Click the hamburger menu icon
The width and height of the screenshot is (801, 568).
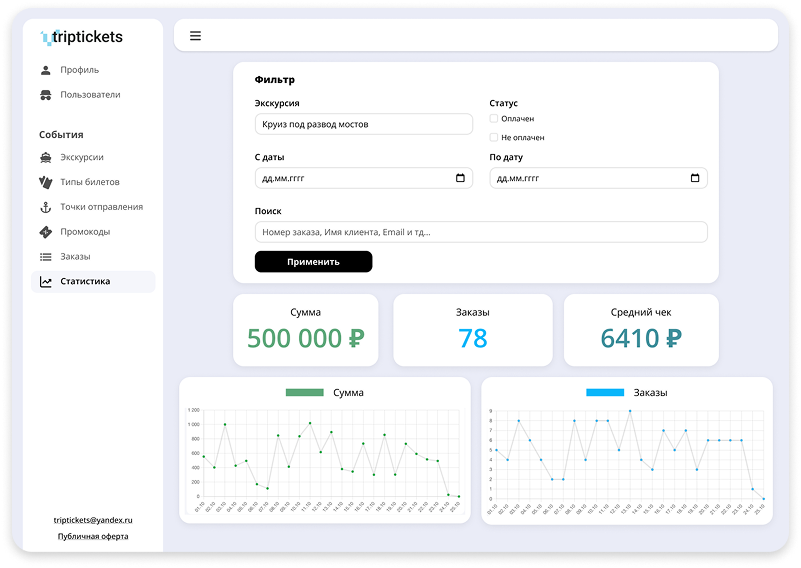pyautogui.click(x=195, y=36)
